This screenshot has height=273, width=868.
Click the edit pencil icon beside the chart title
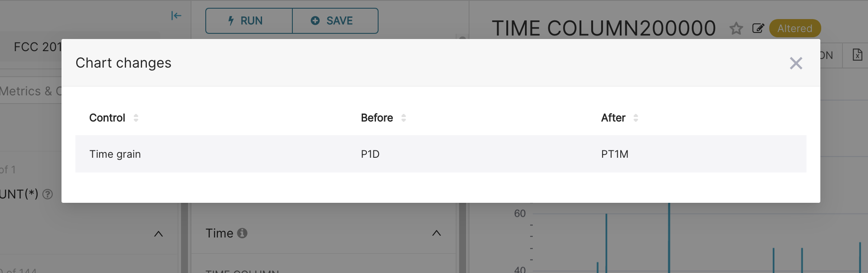758,29
